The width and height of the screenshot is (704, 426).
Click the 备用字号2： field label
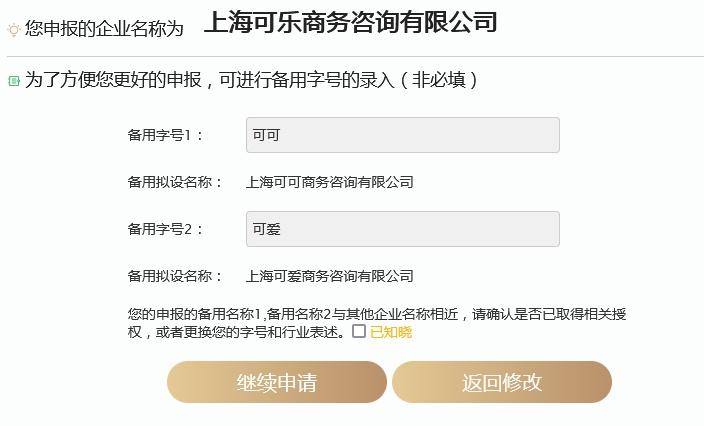click(166, 229)
